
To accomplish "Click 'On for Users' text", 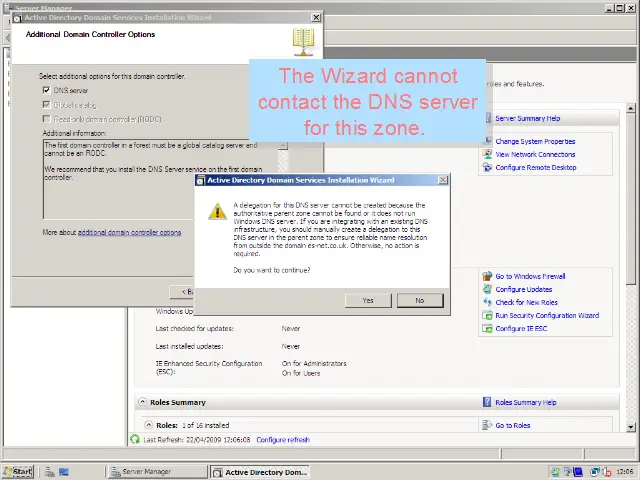I will point(301,373).
